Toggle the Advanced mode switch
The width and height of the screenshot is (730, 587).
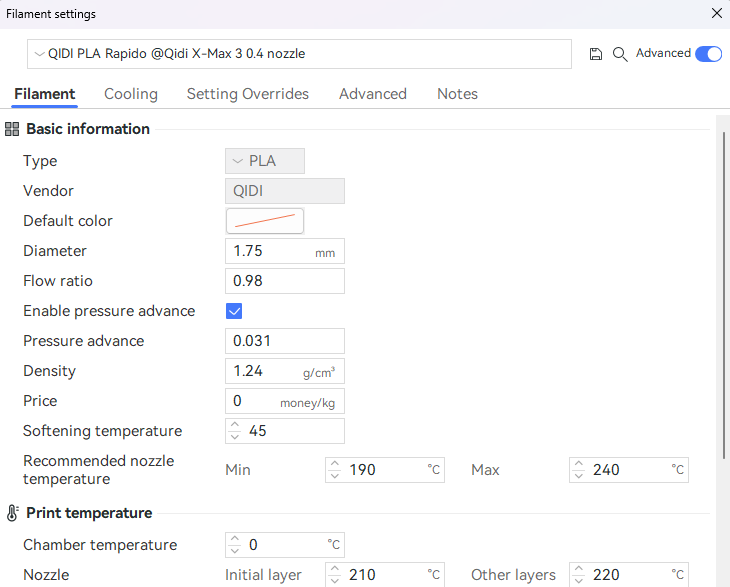click(x=708, y=54)
